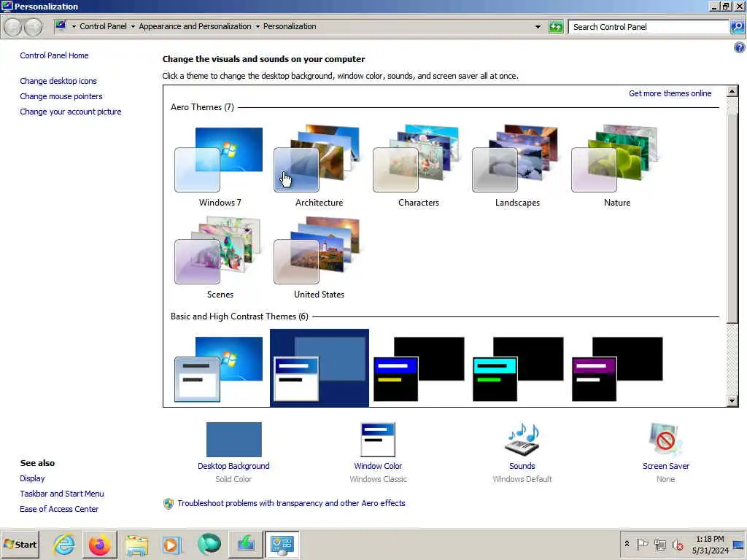Screen dimensions: 747x560
Task: Open Ease of Access Center link
Action: pos(59,508)
